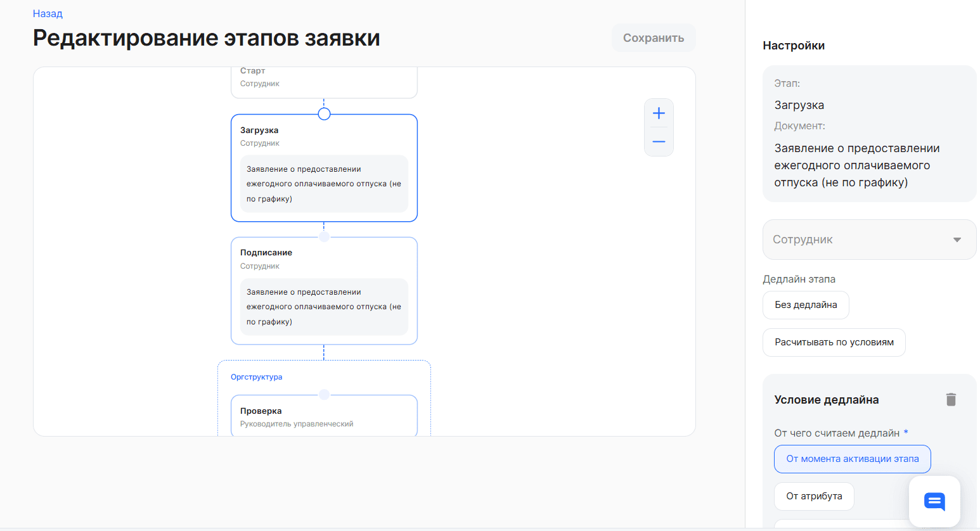Click the Сохранить button

(x=654, y=38)
